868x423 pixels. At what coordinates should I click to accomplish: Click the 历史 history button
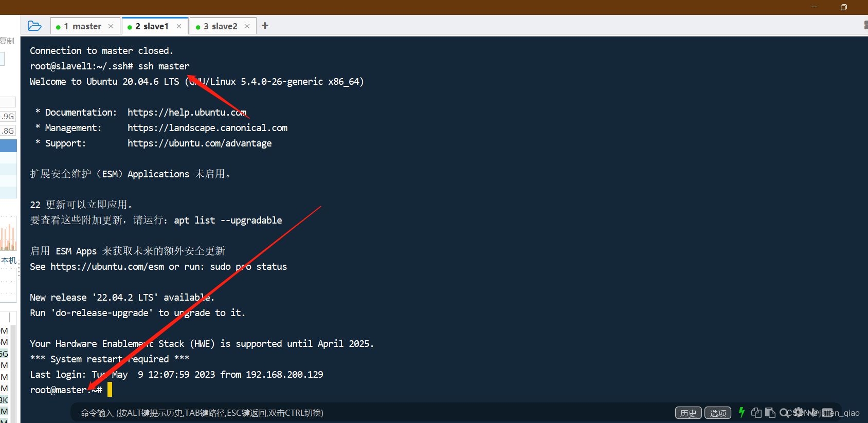688,413
